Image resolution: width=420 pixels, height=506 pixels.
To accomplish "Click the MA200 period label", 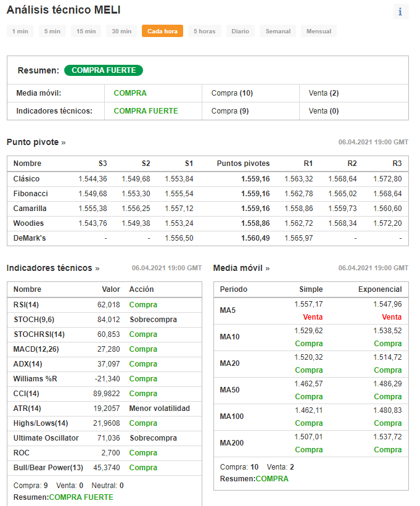I will coord(232,443).
